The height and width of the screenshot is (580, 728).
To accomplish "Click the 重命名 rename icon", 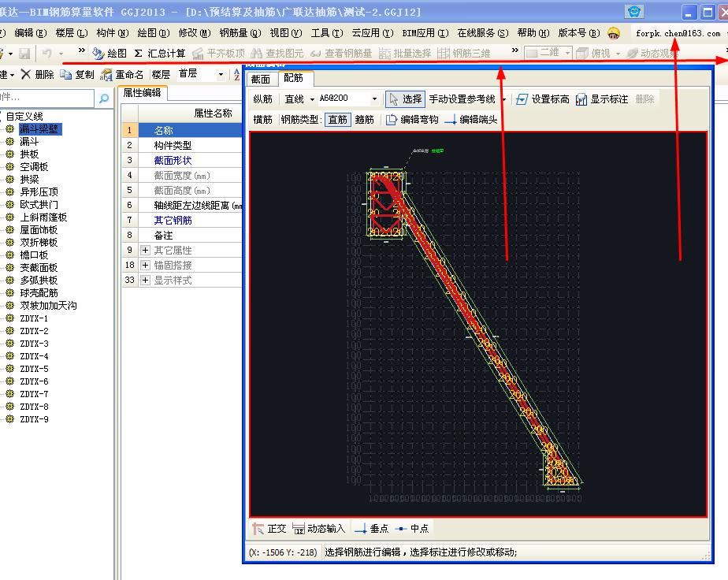I will tap(106, 74).
